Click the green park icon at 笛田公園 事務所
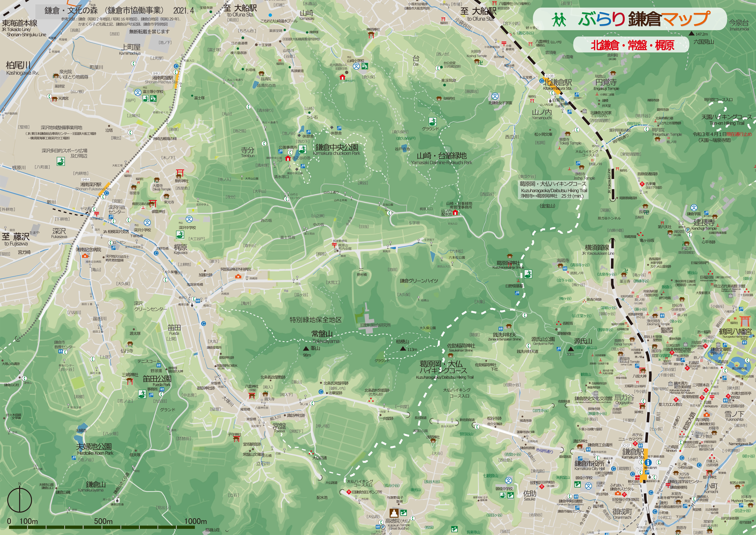The image size is (756, 535). (x=142, y=394)
